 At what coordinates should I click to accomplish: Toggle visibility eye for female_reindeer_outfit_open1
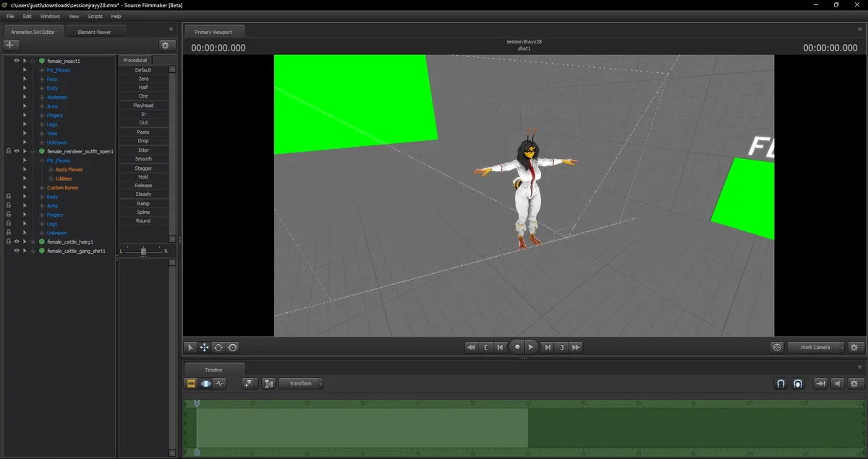point(17,151)
